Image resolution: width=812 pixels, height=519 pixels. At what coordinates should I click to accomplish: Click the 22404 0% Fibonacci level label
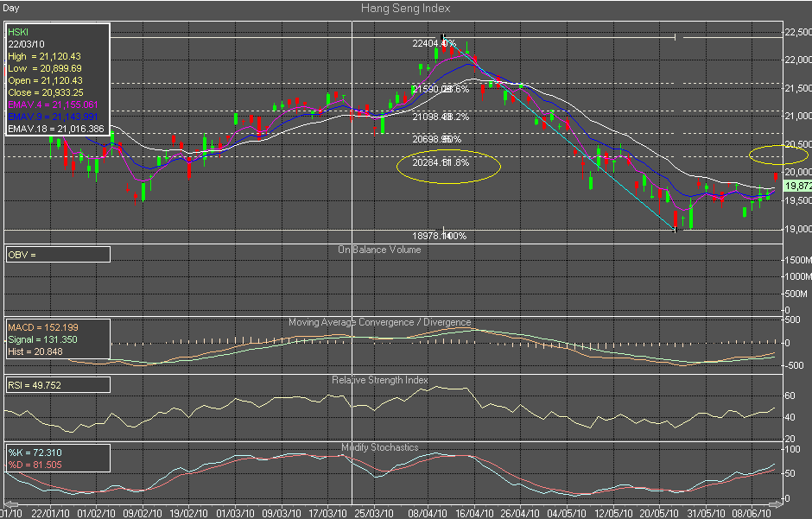click(x=435, y=43)
